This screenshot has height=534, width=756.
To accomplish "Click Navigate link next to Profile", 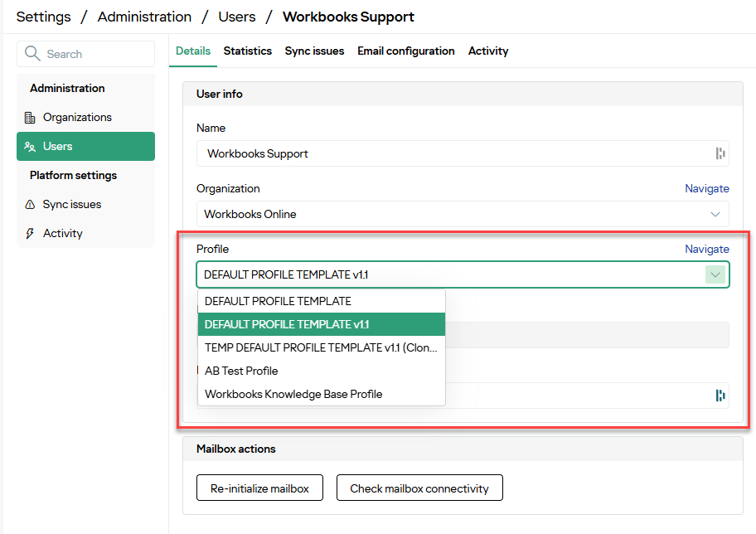I will point(707,250).
